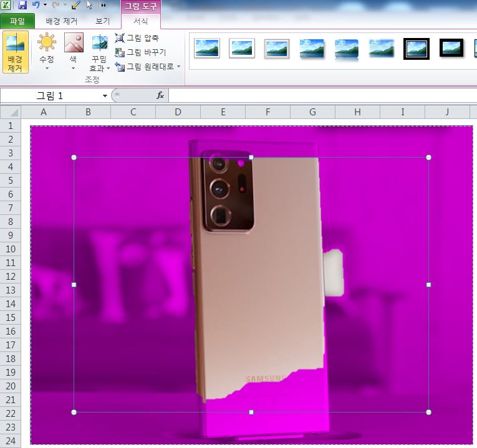Apply the second picture style with white frame
The width and height of the screenshot is (477, 448).
click(242, 49)
